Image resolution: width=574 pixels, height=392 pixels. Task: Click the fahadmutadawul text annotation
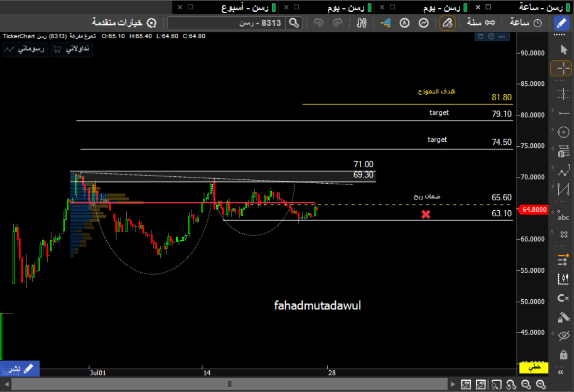(x=317, y=306)
